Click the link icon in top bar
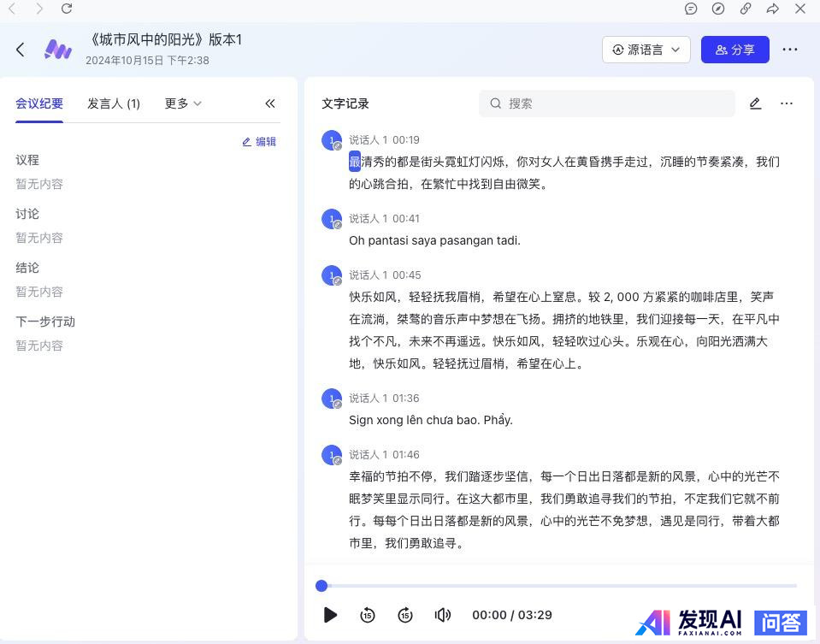This screenshot has width=820, height=644. coord(746,9)
